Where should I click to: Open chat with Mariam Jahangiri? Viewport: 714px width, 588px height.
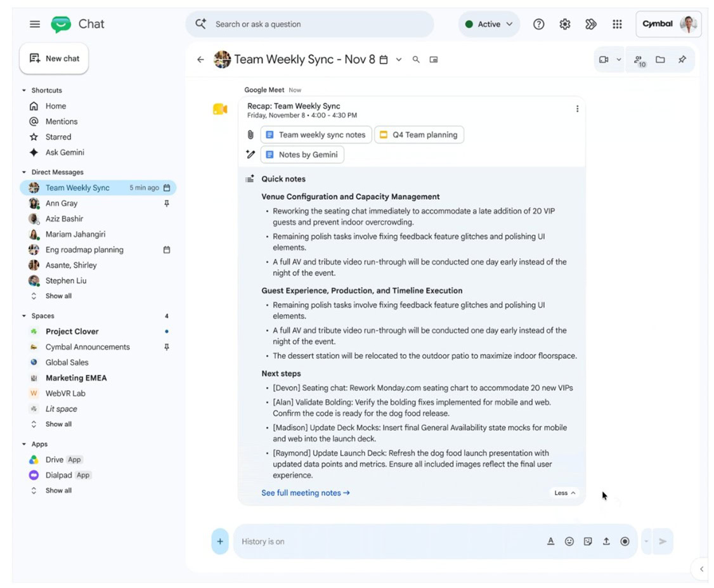tap(75, 235)
